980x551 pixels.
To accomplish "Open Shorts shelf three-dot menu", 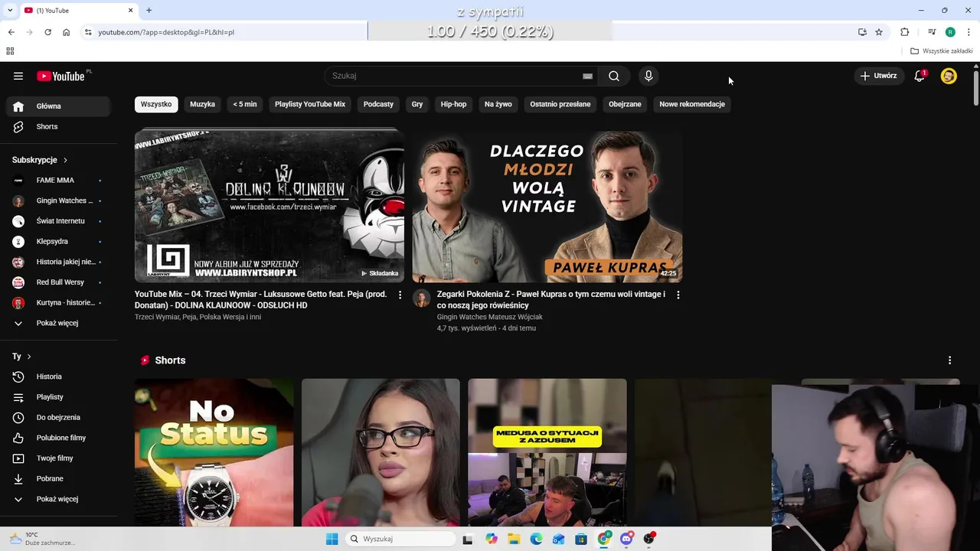I will tap(949, 360).
